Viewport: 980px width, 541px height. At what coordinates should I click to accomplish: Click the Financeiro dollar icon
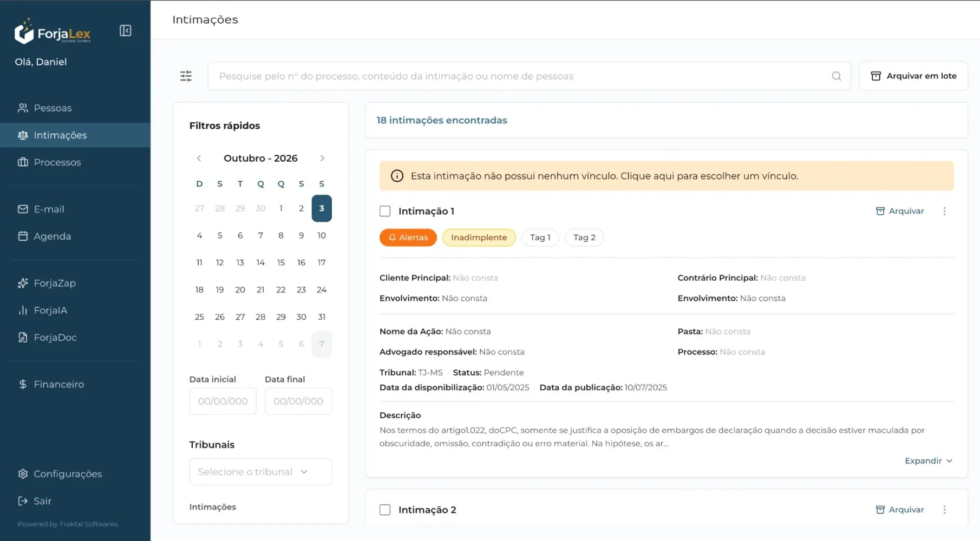pos(23,385)
